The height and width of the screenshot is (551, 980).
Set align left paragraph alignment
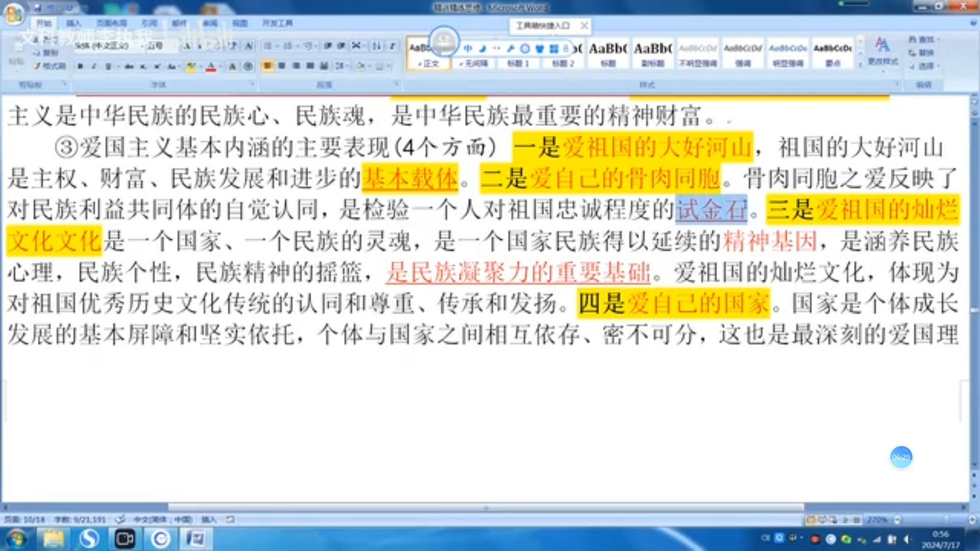(267, 66)
